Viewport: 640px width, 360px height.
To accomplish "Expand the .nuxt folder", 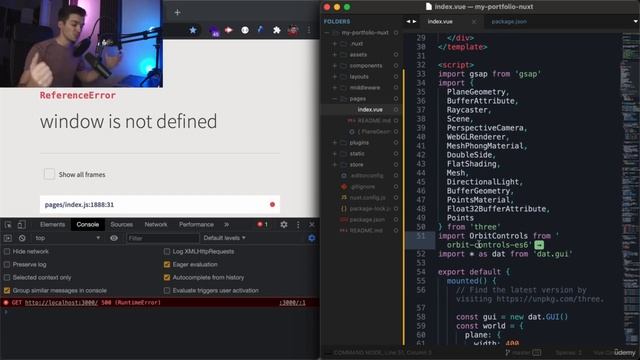I will pyautogui.click(x=335, y=44).
